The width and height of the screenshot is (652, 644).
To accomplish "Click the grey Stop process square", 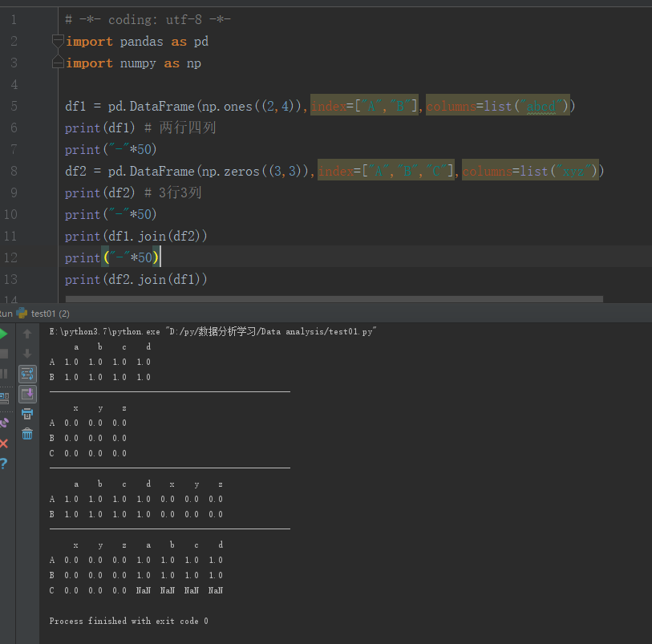I will [x=4, y=354].
